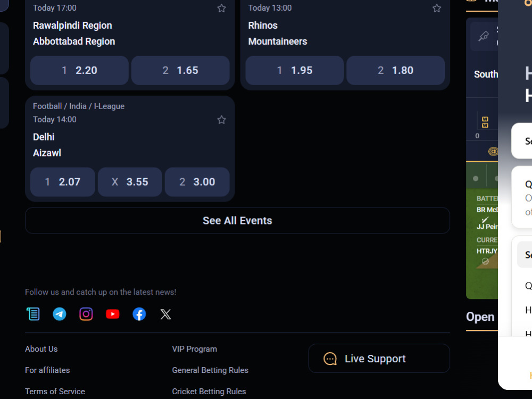Bet on Rawalpindi Region at 2.20
Viewport: 532px width, 399px height.
(x=79, y=70)
